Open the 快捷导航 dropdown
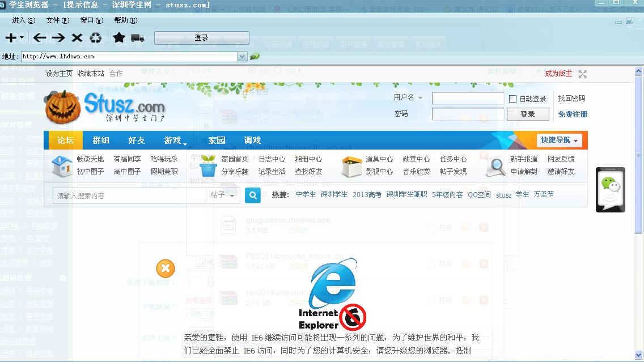Screen dimensions: 644x362 [x=559, y=140]
